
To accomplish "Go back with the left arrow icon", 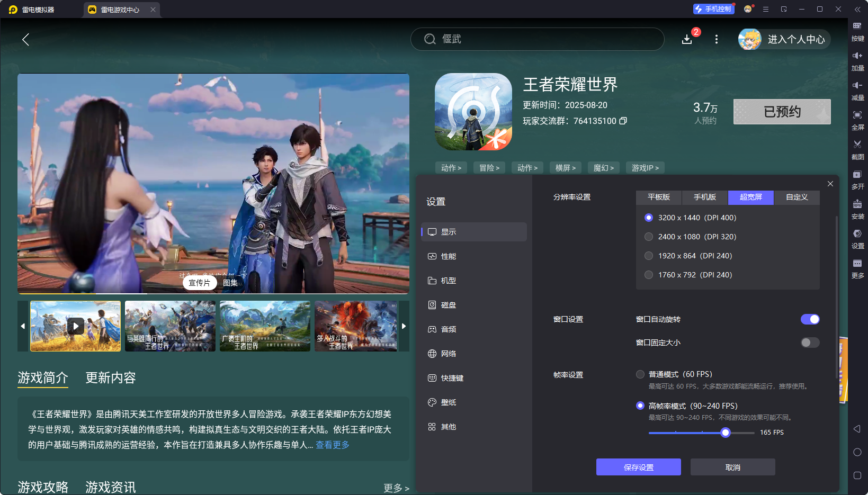I will pyautogui.click(x=25, y=39).
